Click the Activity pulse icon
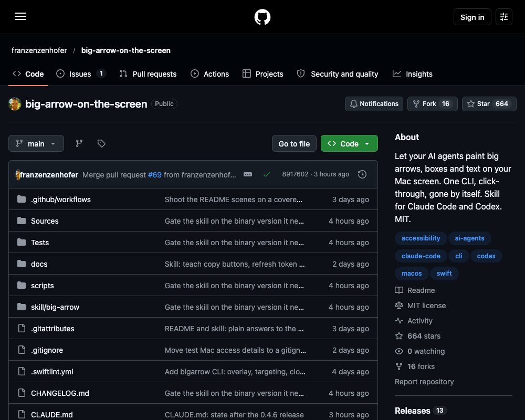The width and height of the screenshot is (525, 420). click(x=399, y=321)
